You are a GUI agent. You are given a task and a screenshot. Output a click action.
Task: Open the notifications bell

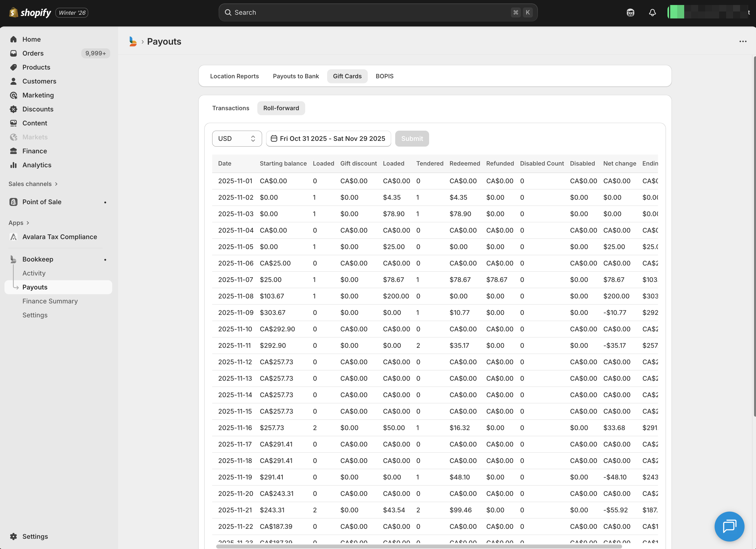pyautogui.click(x=652, y=12)
